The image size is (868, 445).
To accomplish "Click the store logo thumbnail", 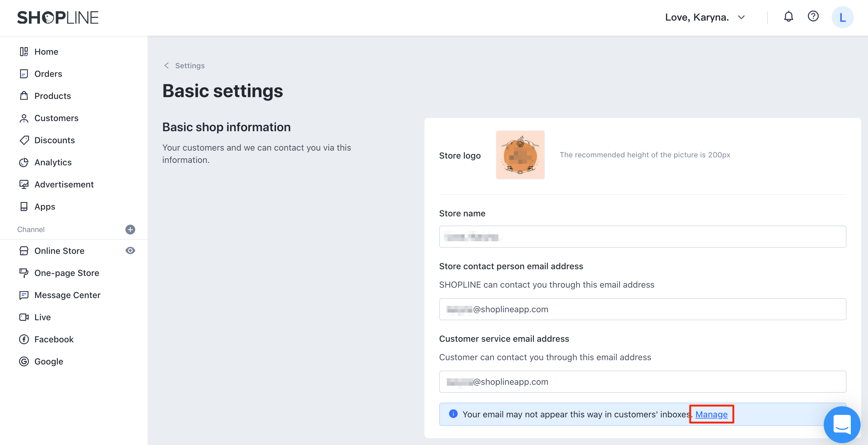I will [x=520, y=155].
